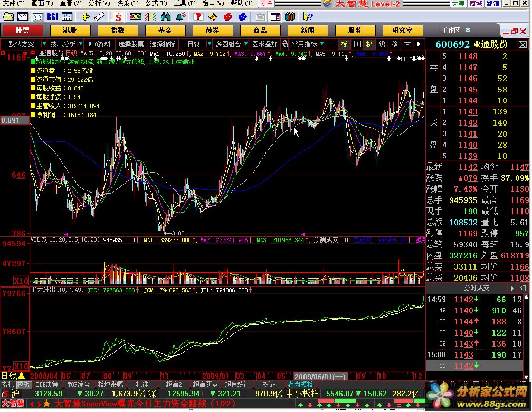Screen dimensions: 532x412
Task: Click scrollbar up arrow in 分时成交 list
Action: pyautogui.click(x=527, y=297)
